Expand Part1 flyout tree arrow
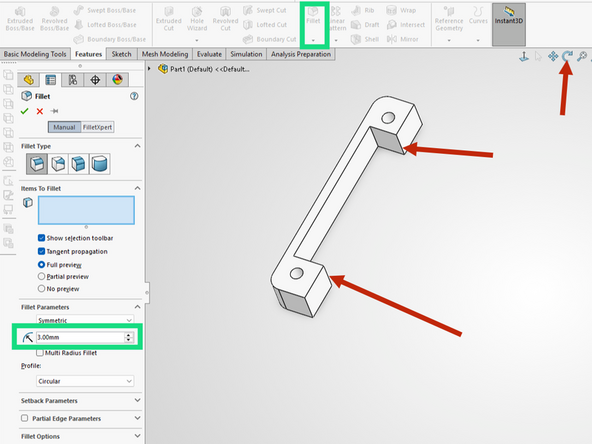Screen dimensions: 592x444 pyautogui.click(x=150, y=69)
